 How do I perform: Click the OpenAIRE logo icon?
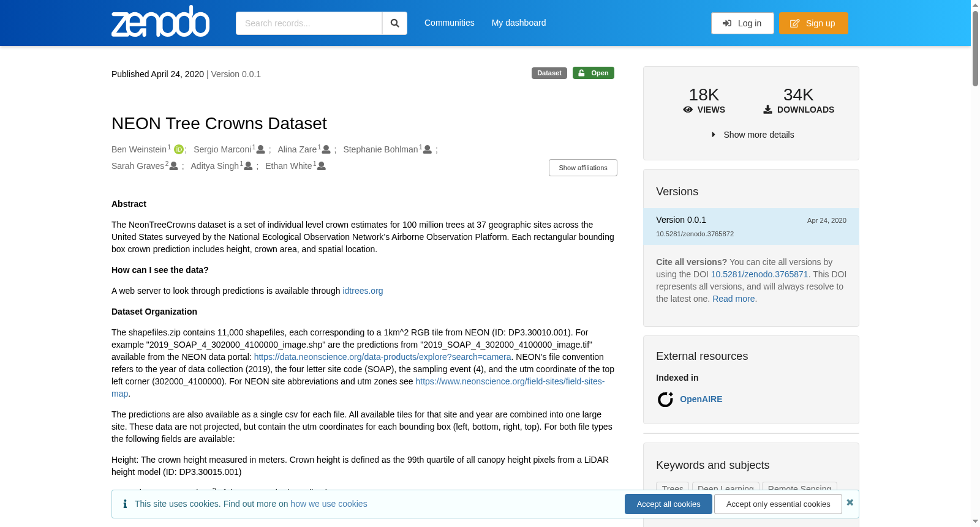tap(665, 399)
